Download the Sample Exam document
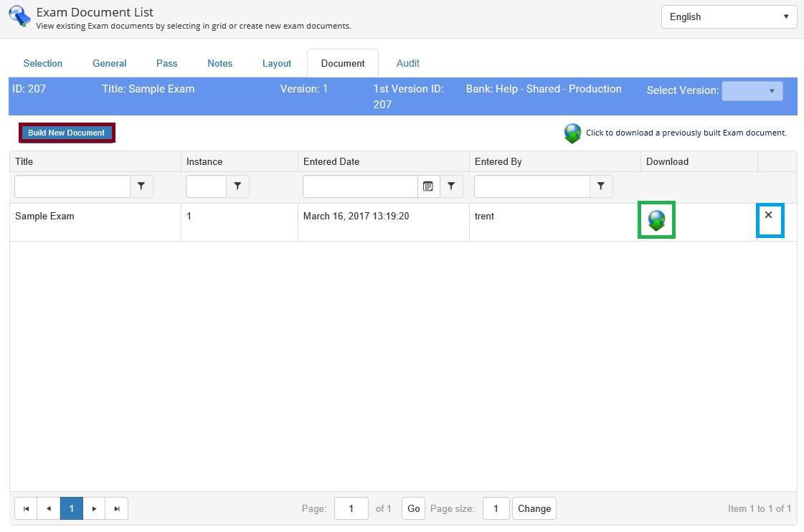This screenshot has height=532, width=804. click(656, 220)
